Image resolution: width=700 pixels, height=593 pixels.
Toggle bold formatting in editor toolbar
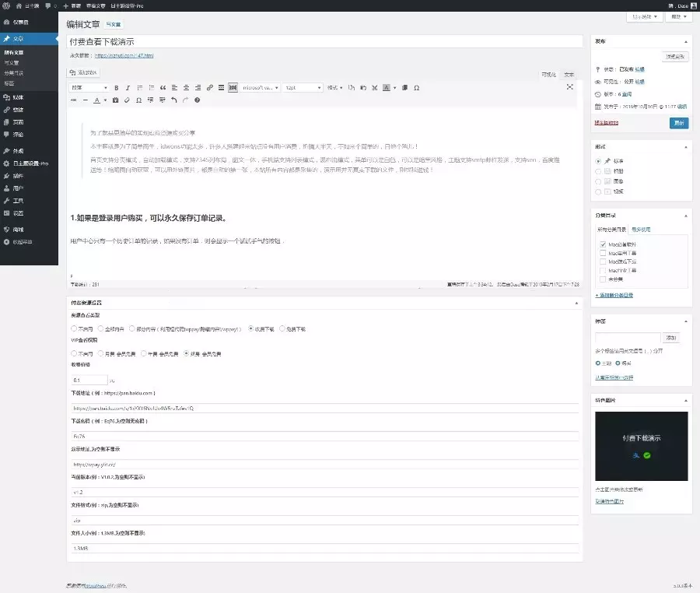(x=117, y=88)
